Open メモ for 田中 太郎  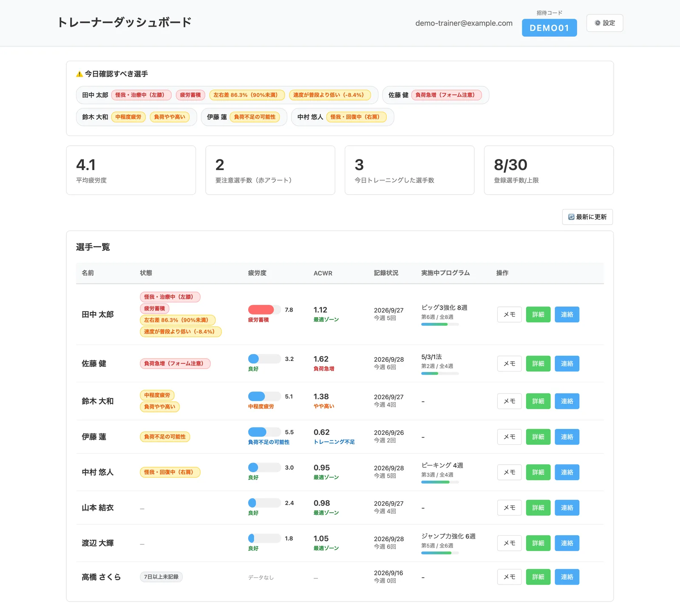tap(509, 315)
